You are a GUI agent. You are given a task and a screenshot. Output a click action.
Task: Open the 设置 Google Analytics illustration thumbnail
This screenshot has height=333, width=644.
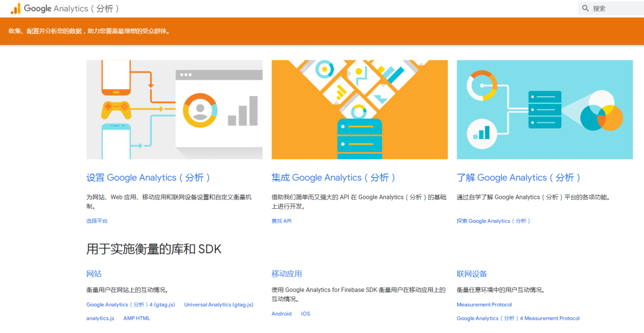click(x=175, y=110)
